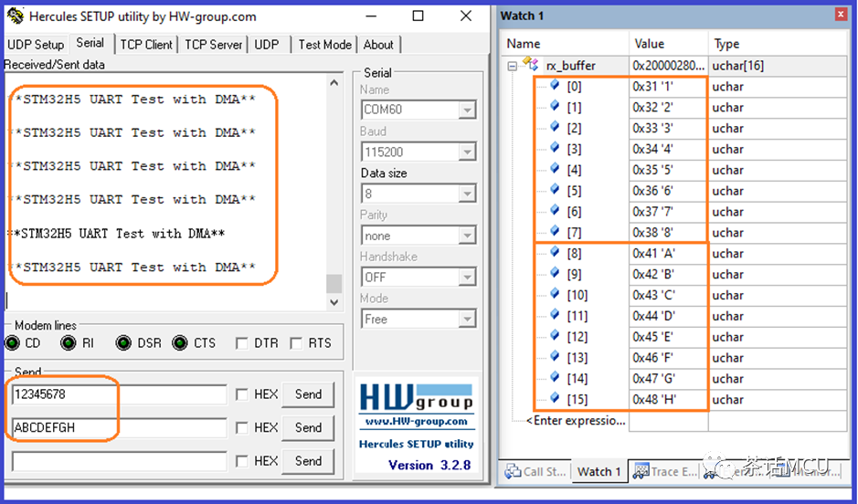Viewport: 858px width, 504px height.
Task: Click the CD modem line indicator
Action: coord(12,343)
